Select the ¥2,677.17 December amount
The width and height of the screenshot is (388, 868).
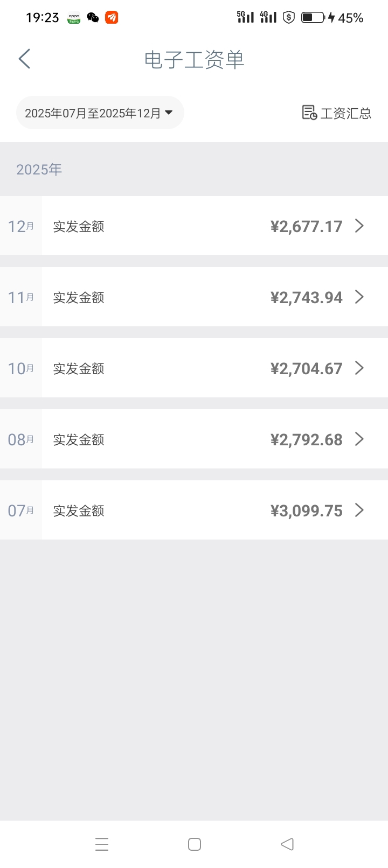click(306, 226)
